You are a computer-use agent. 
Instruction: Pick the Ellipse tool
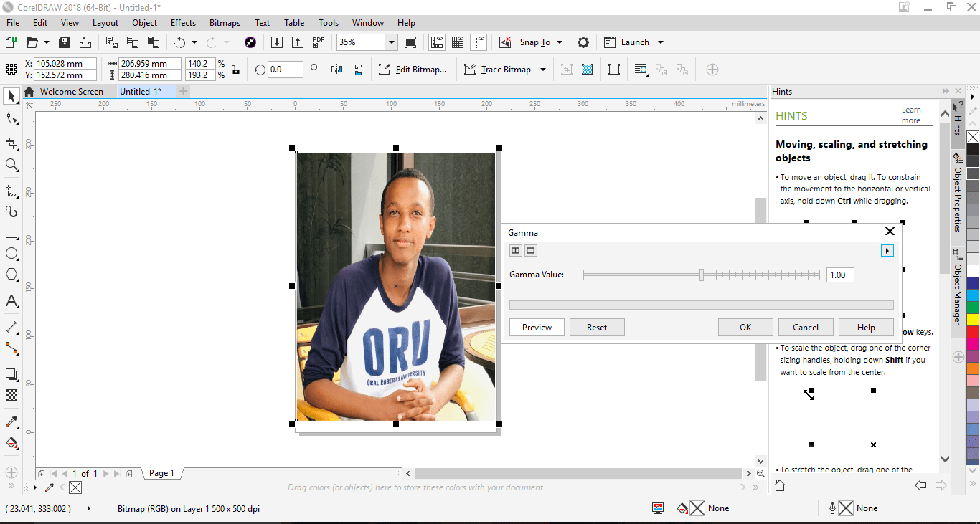[x=12, y=253]
